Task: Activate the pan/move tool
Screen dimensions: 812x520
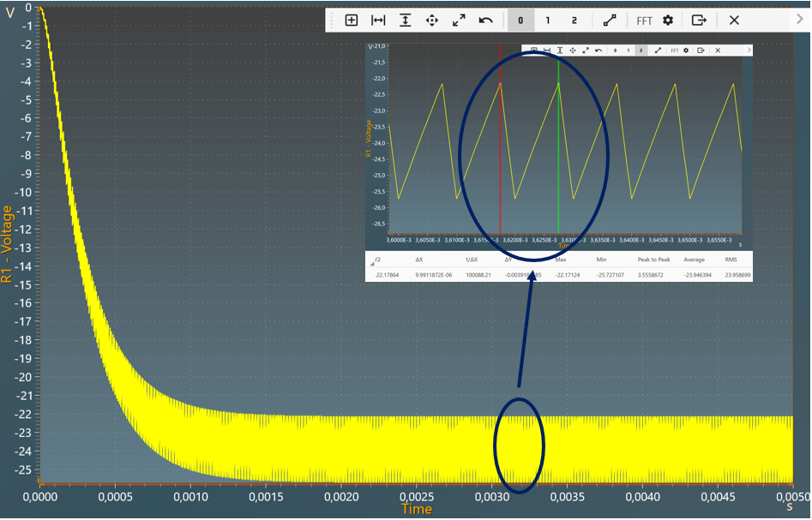Action: tap(431, 21)
